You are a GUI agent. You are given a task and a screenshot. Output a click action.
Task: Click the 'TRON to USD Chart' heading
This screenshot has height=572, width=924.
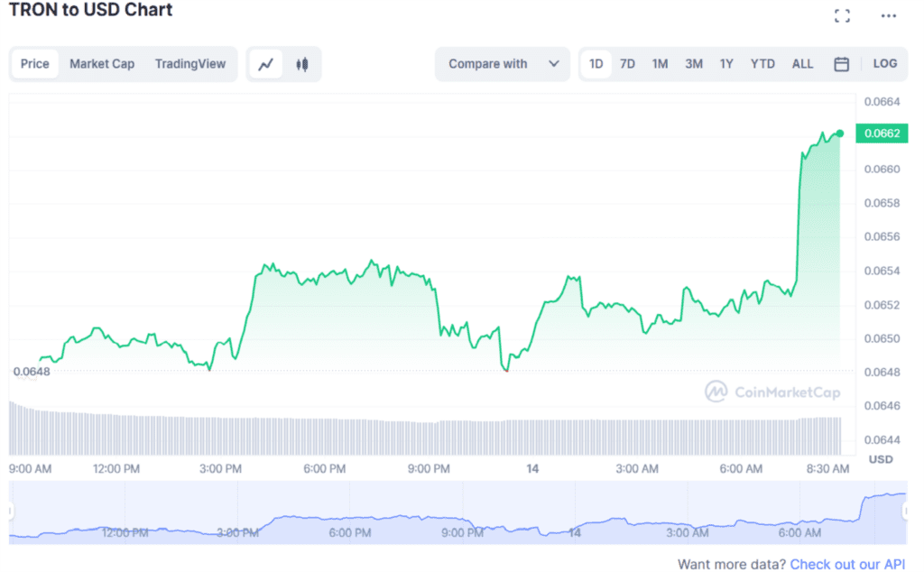pyautogui.click(x=91, y=9)
